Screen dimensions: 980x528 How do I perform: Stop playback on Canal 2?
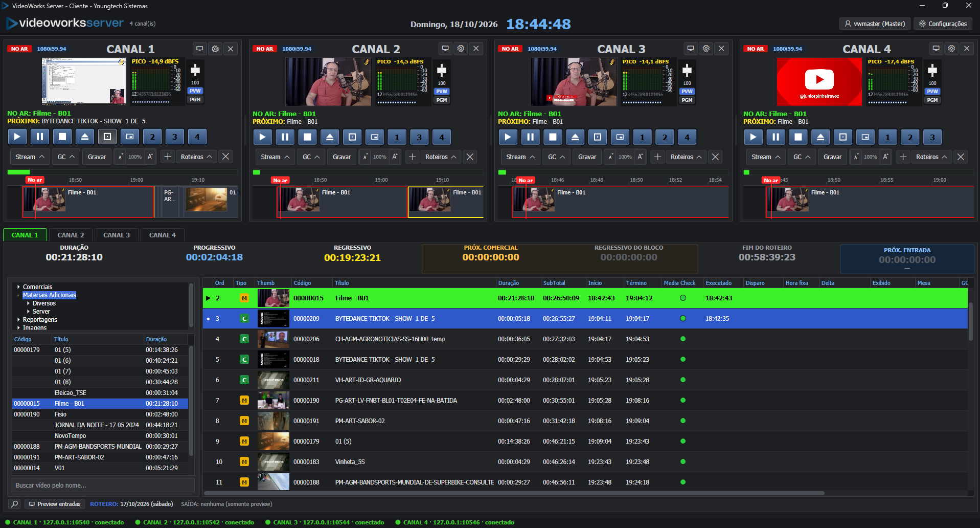(307, 137)
